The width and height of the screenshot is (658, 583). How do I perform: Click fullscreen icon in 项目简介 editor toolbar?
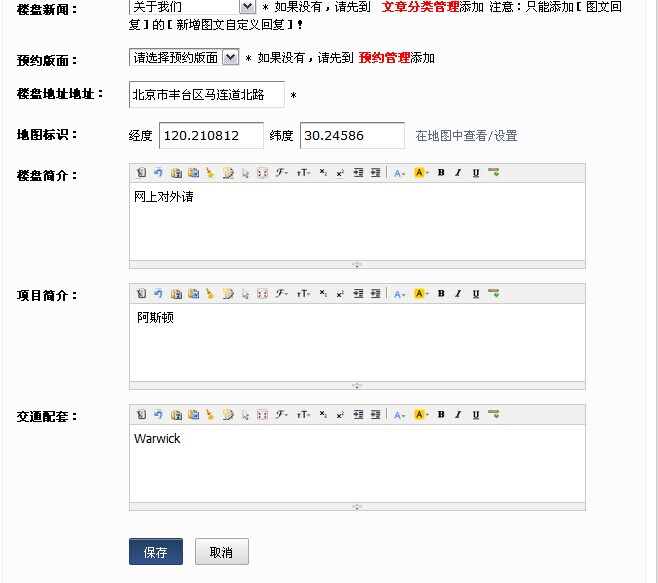(x=262, y=293)
